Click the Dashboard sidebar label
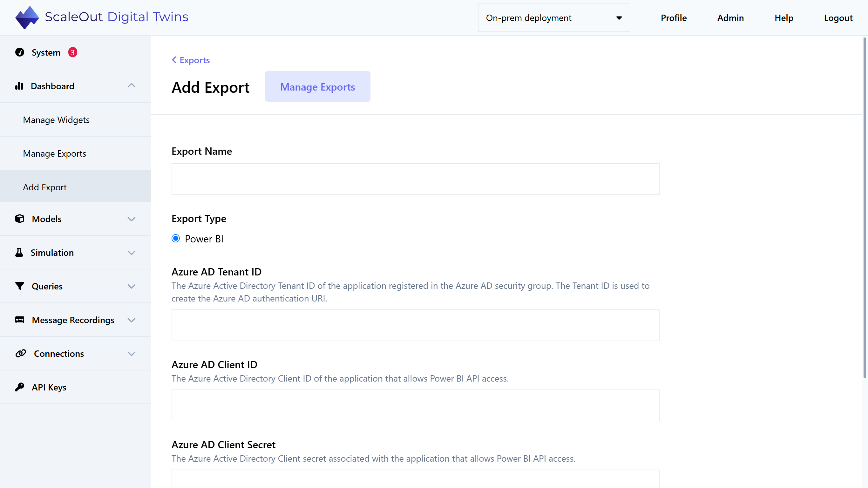This screenshot has height=488, width=868. tap(52, 86)
